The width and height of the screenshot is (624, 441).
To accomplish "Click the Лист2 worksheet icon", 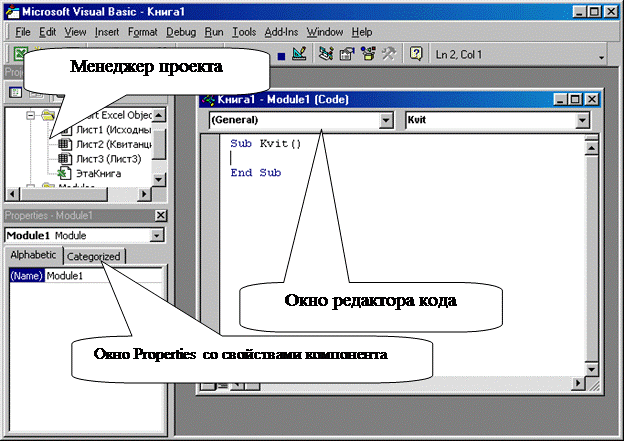I will [x=65, y=144].
